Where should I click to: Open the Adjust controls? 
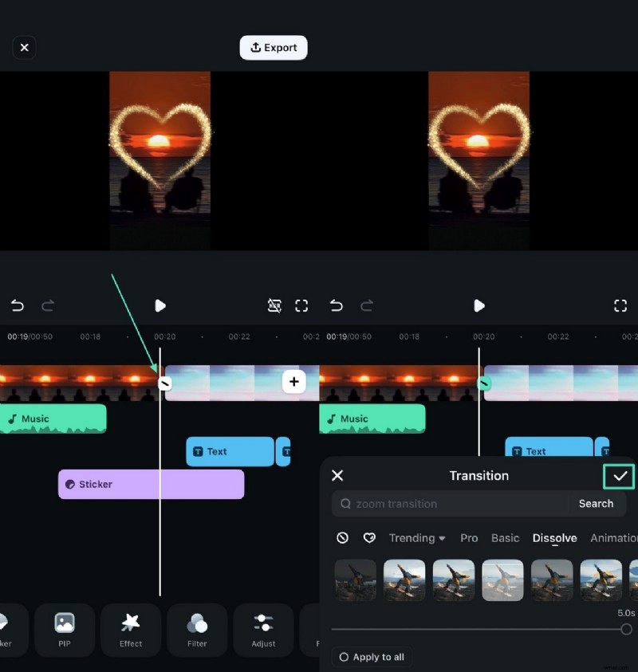click(x=263, y=630)
